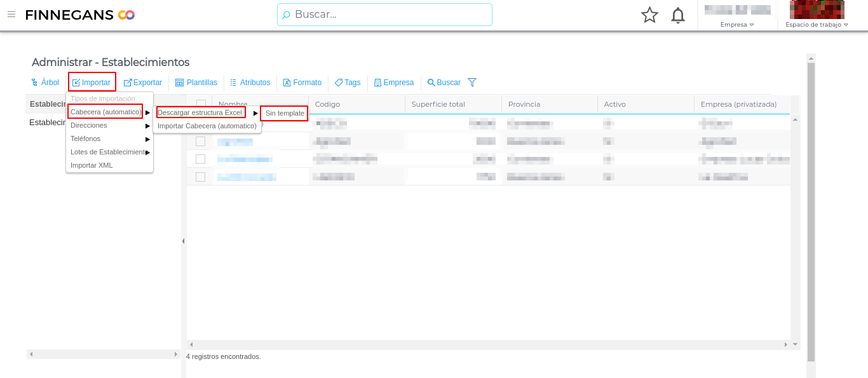This screenshot has width=868, height=378.
Task: Open the Empresa dropdown in header
Action: [x=737, y=25]
